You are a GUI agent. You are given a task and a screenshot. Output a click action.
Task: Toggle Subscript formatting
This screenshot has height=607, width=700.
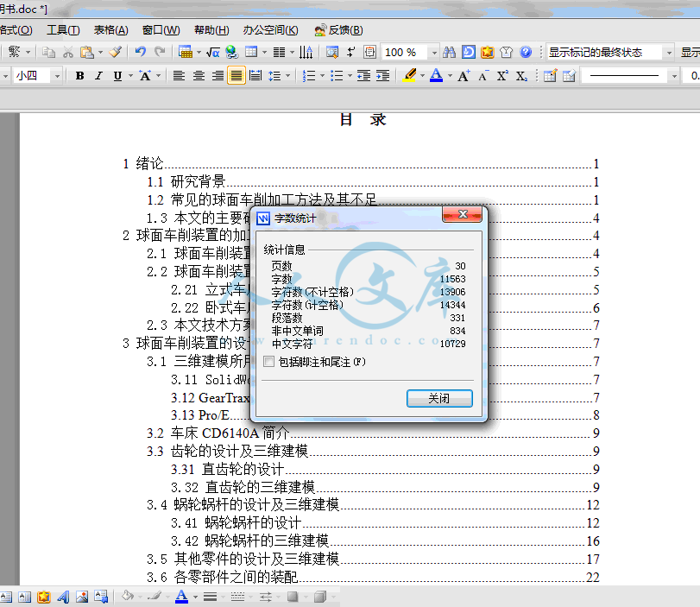tap(521, 76)
